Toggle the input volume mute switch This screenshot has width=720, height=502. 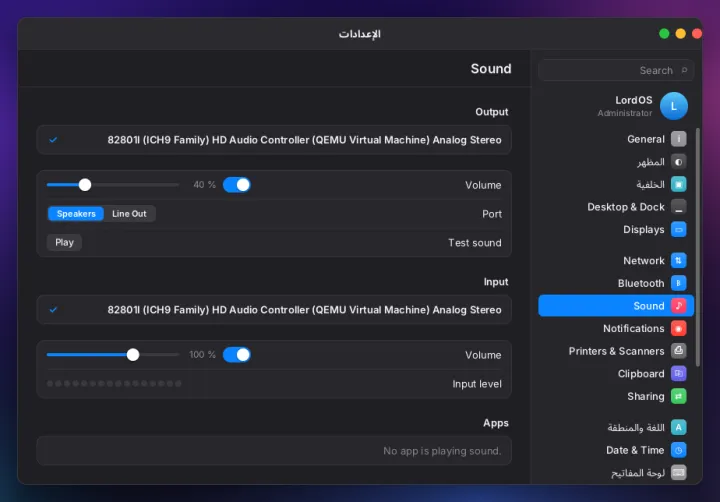point(236,355)
